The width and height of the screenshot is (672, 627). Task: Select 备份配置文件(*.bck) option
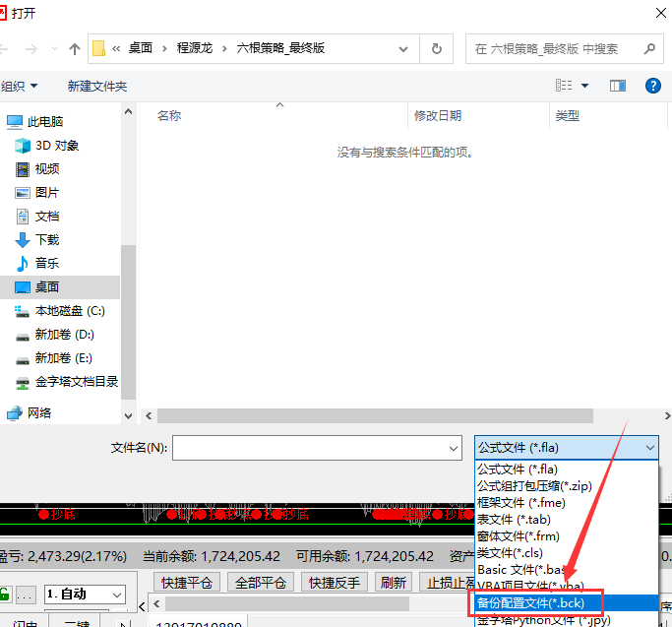pos(566,603)
